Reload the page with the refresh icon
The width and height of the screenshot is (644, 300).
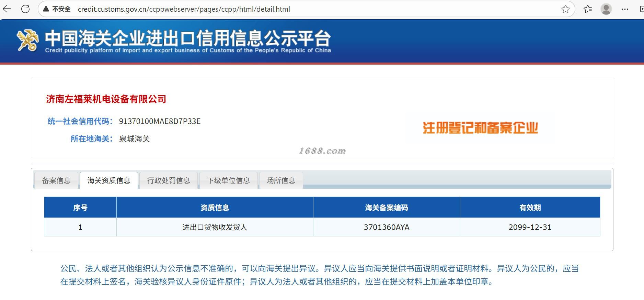(25, 9)
